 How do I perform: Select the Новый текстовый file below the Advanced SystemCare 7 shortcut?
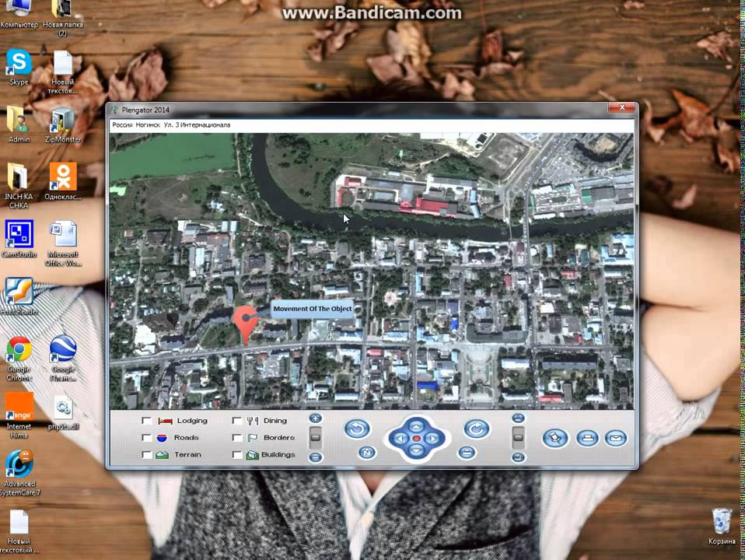[19, 531]
